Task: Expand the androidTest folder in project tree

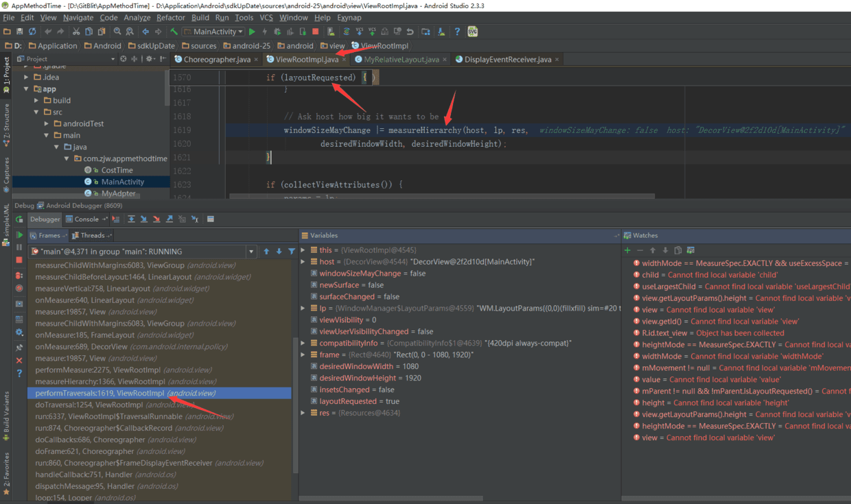Action: (47, 124)
